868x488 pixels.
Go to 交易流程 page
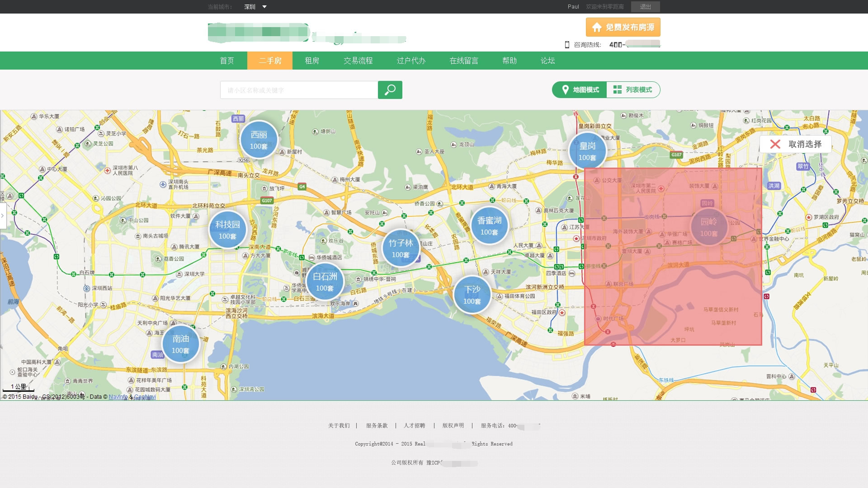click(x=358, y=61)
